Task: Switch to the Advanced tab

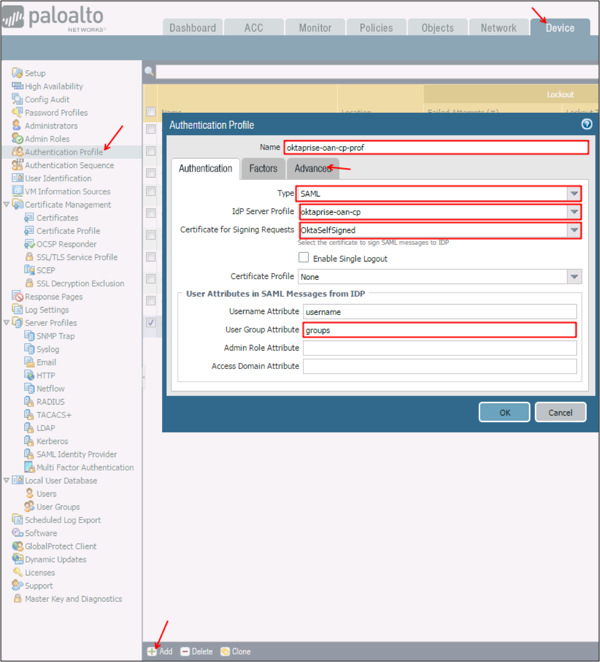Action: pos(313,168)
